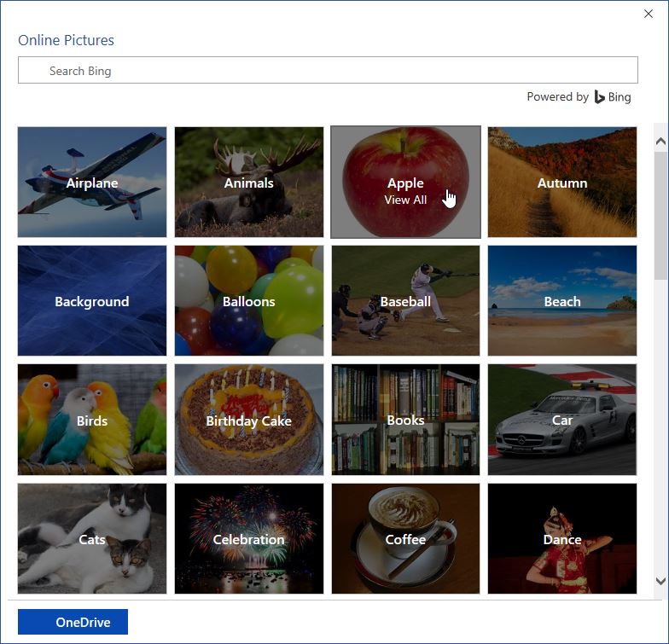Select the Celebration fireworks tile

tap(249, 539)
